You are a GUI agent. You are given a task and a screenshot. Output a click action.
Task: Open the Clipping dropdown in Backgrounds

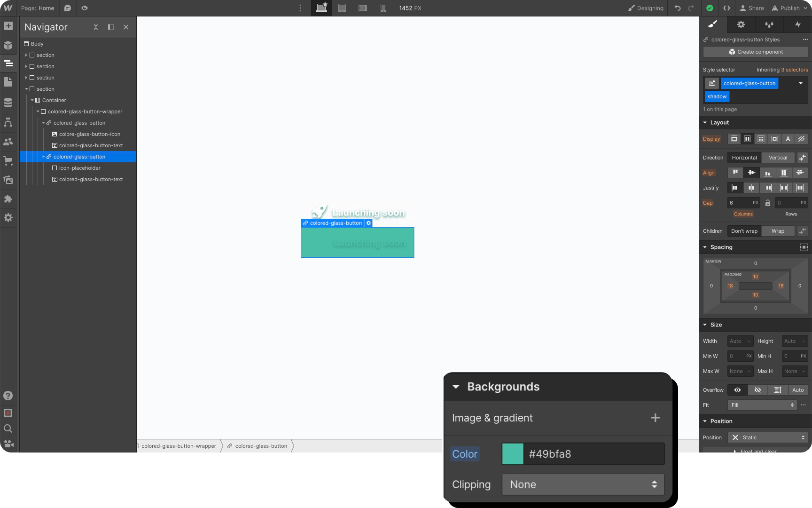[x=582, y=484]
